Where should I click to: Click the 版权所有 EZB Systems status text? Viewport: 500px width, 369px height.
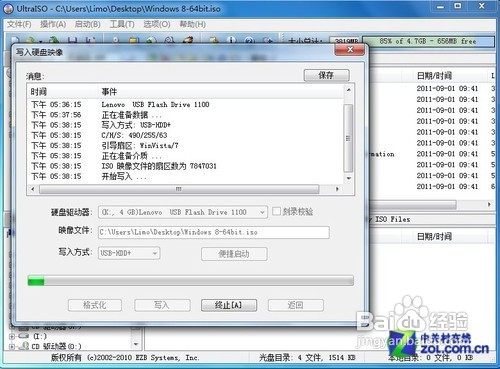click(x=125, y=358)
